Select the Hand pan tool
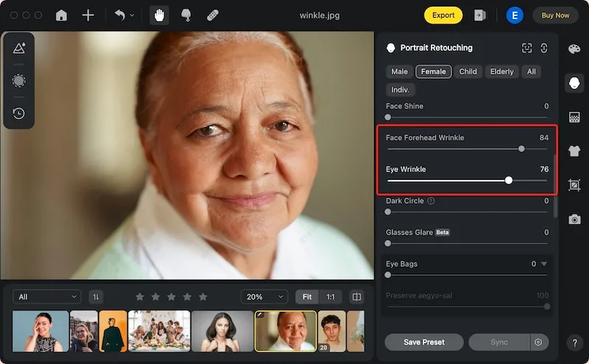 [x=158, y=15]
